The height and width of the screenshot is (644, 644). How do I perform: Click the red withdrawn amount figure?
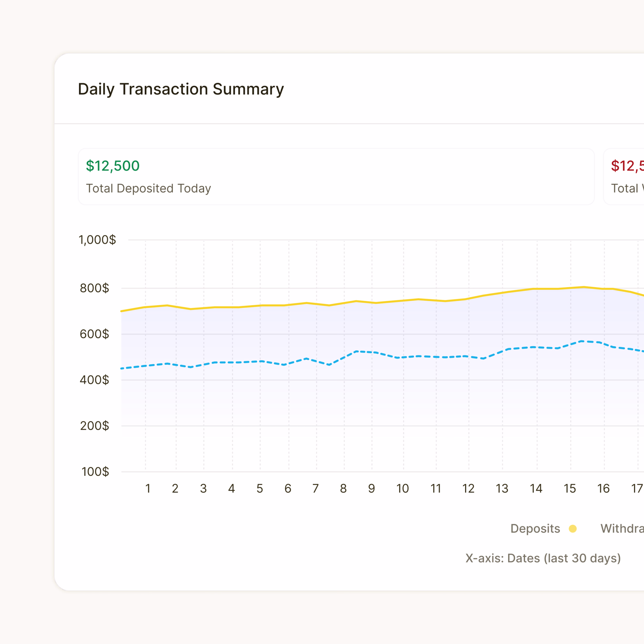[627, 166]
